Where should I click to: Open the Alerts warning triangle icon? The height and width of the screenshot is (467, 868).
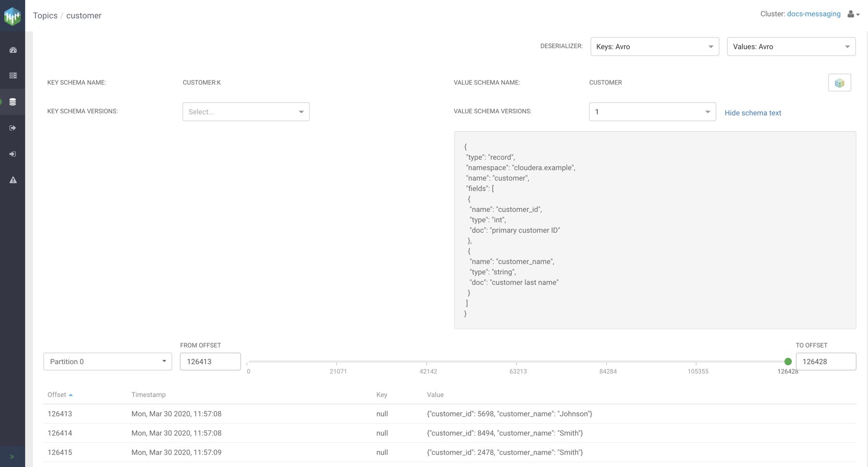click(x=13, y=180)
